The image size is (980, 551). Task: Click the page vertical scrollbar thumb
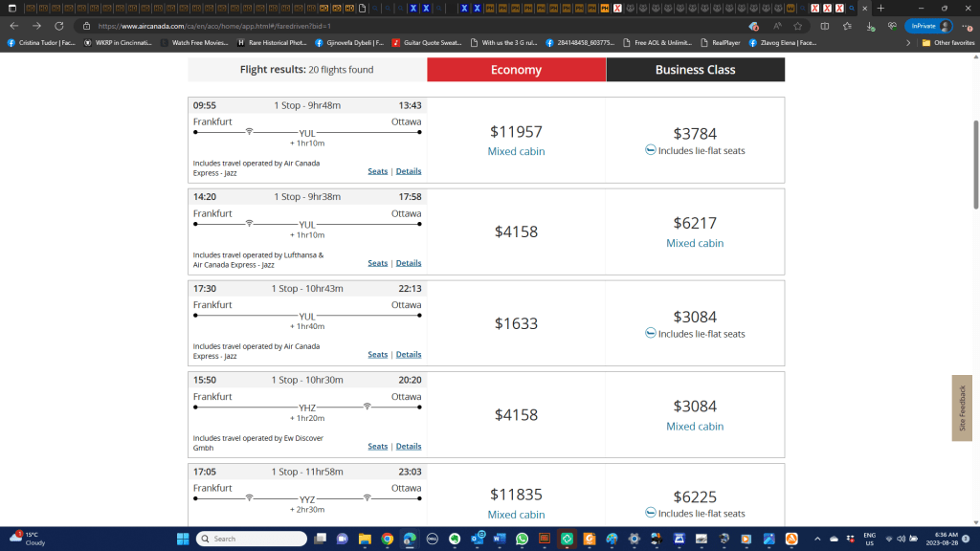pos(975,163)
